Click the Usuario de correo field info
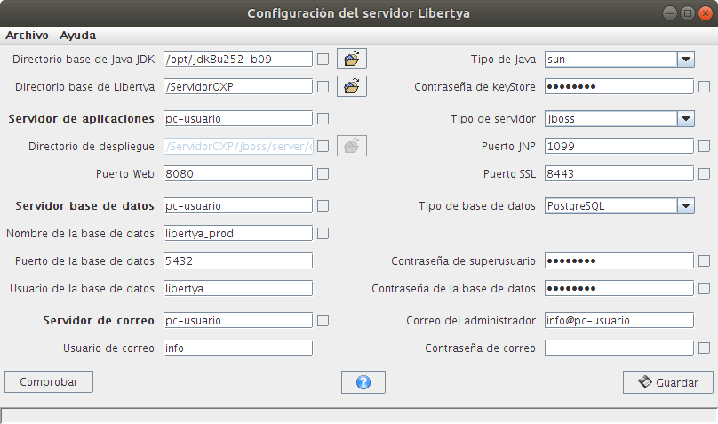 [x=238, y=348]
